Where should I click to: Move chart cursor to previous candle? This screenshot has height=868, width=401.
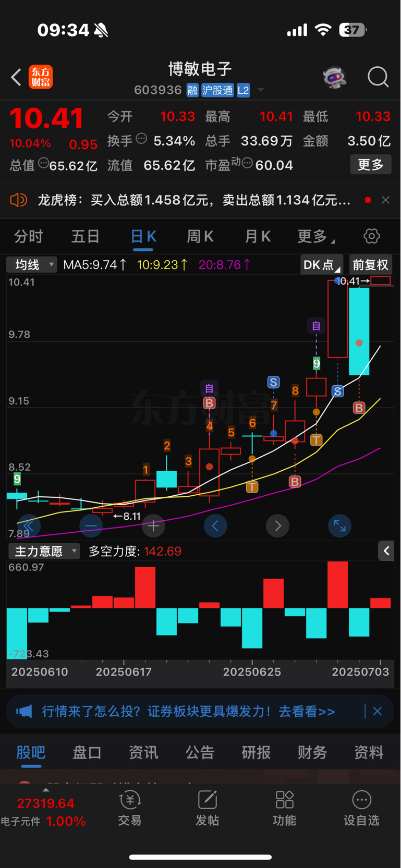(x=215, y=526)
